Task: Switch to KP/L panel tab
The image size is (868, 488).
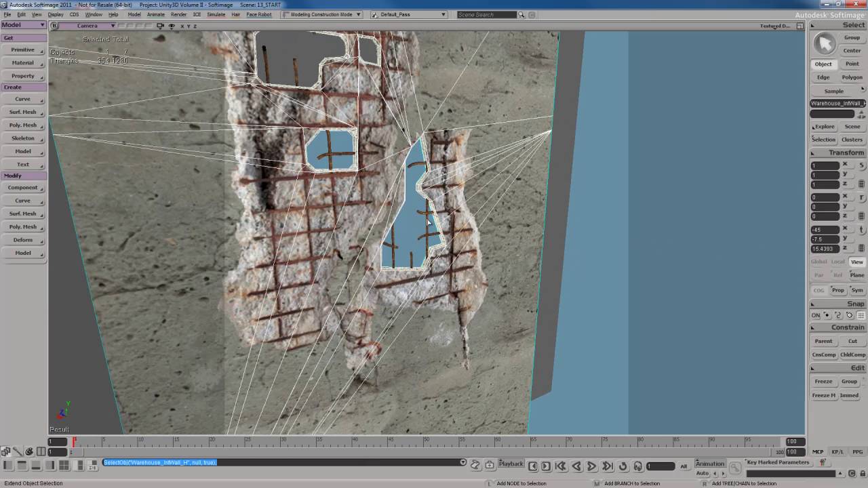Action: click(837, 451)
